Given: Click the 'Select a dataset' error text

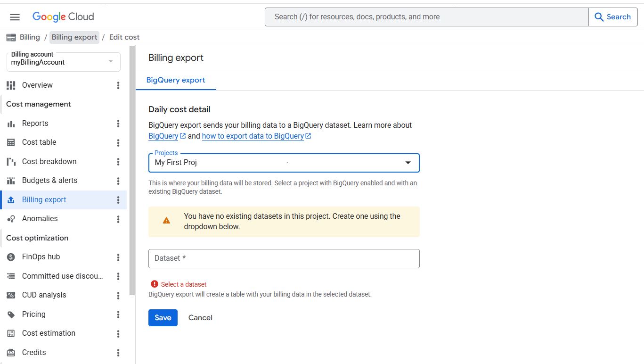Looking at the screenshot, I should pos(184,284).
